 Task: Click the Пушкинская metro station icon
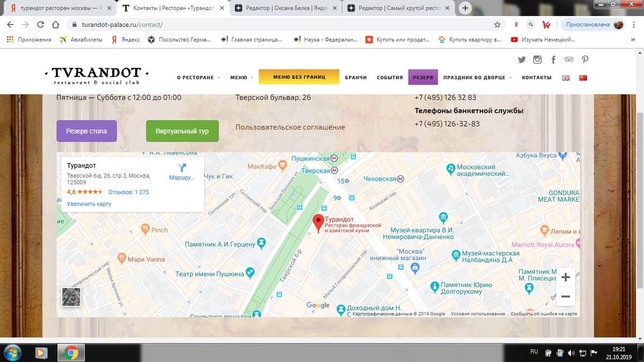334,159
